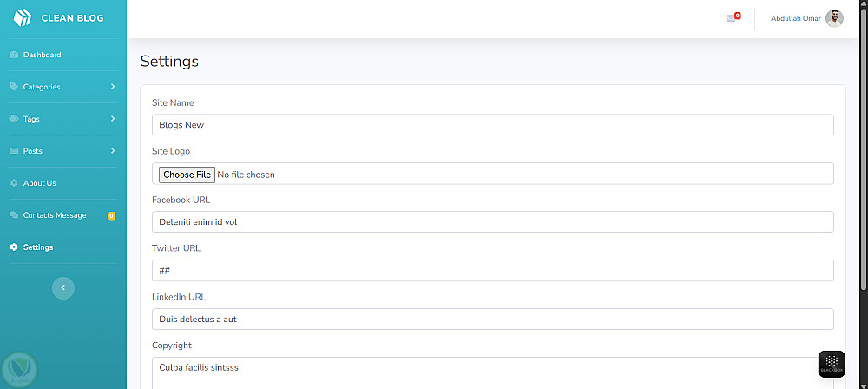Expand the Tags submenu chevron
This screenshot has height=389, width=868.
pos(112,119)
